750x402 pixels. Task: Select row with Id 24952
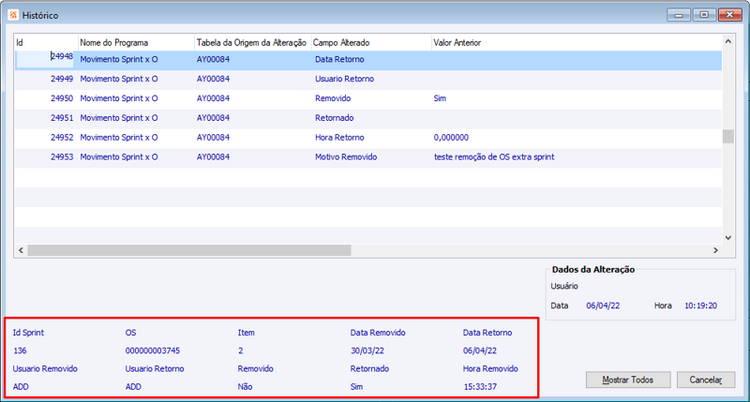[368, 137]
